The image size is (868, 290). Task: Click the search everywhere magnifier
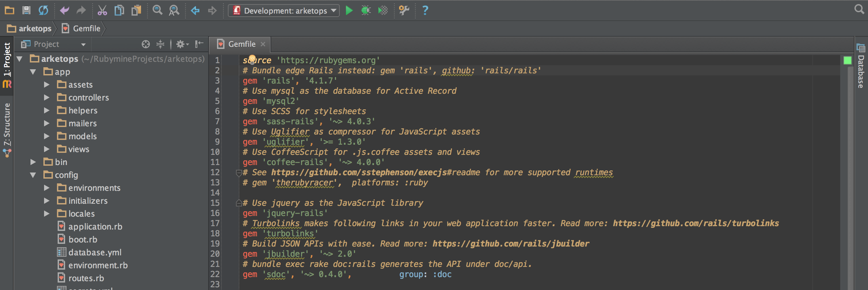point(859,9)
